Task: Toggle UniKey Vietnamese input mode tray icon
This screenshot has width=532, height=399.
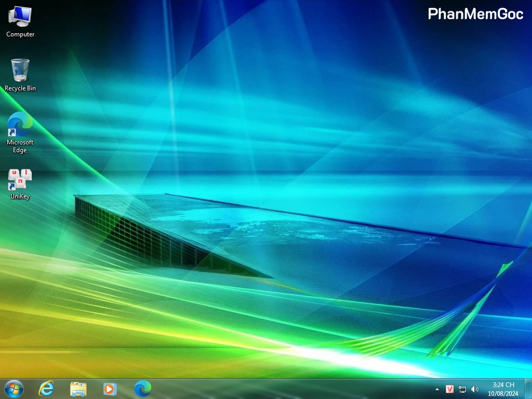Action: click(x=450, y=389)
